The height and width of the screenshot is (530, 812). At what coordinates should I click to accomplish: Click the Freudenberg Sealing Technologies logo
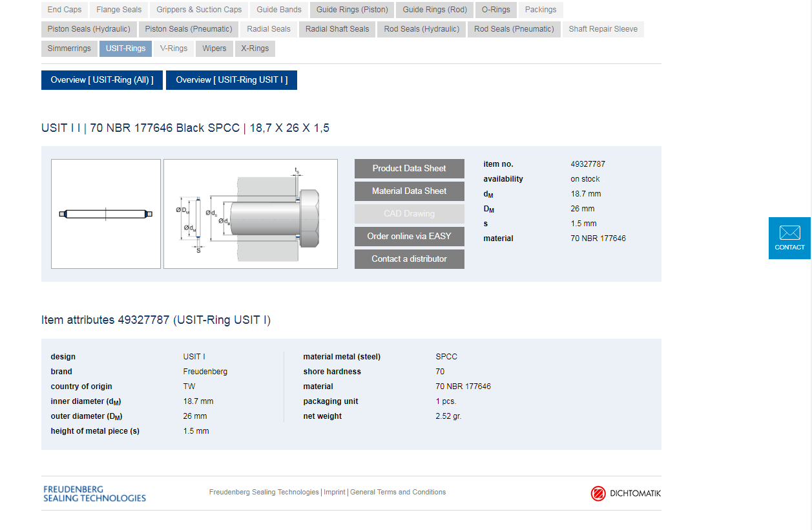(94, 494)
